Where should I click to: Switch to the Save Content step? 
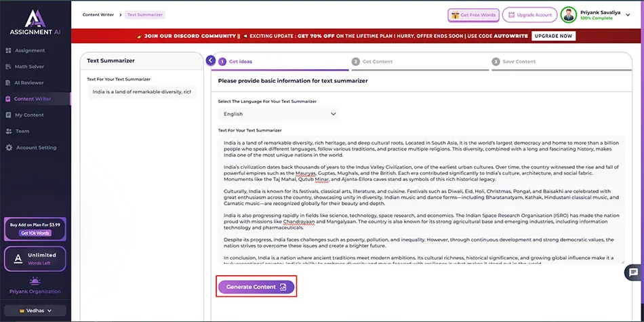coord(519,62)
